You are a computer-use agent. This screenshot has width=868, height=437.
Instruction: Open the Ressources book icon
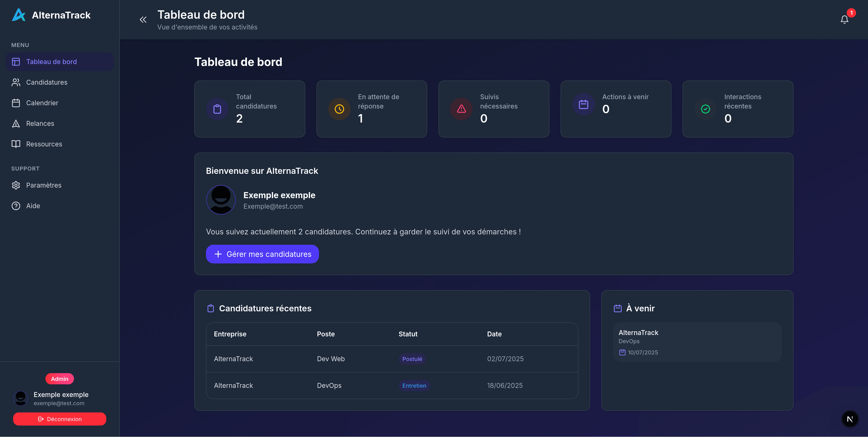[x=16, y=144]
